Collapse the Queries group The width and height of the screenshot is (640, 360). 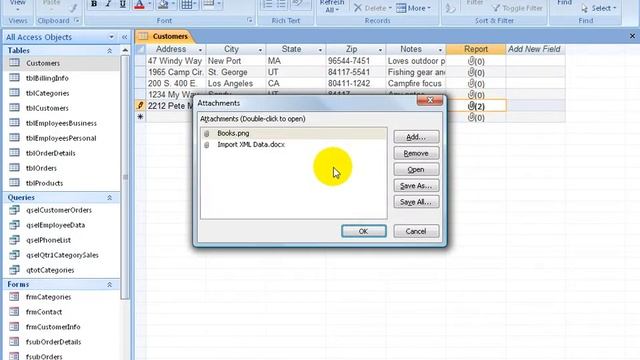109,198
